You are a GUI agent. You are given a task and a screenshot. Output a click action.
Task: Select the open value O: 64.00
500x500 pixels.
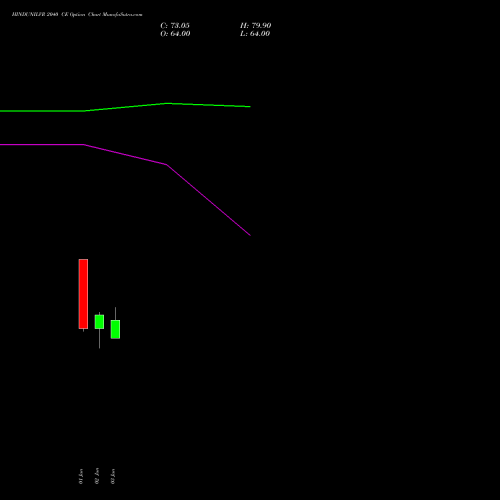point(175,34)
